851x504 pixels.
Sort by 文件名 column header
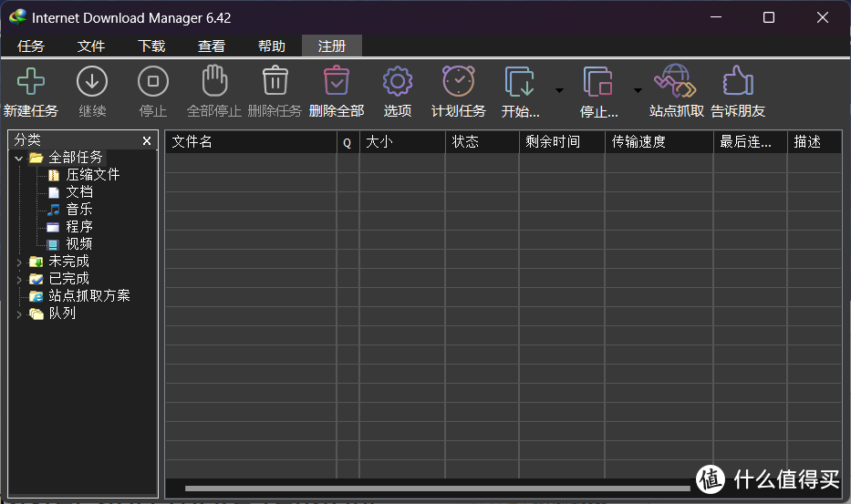[251, 142]
